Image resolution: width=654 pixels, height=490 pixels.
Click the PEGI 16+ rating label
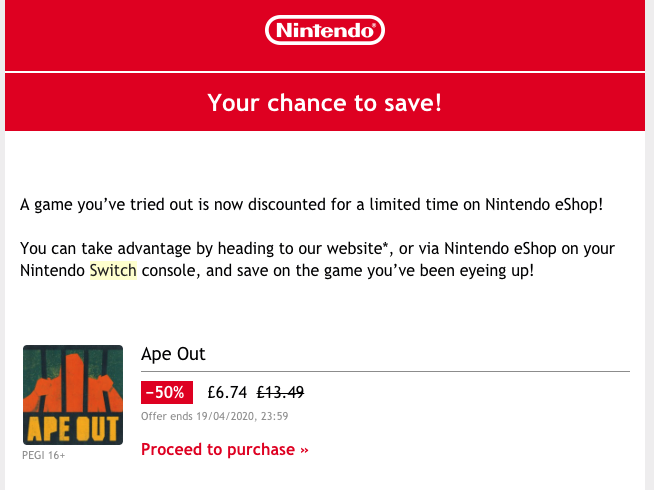click(44, 455)
